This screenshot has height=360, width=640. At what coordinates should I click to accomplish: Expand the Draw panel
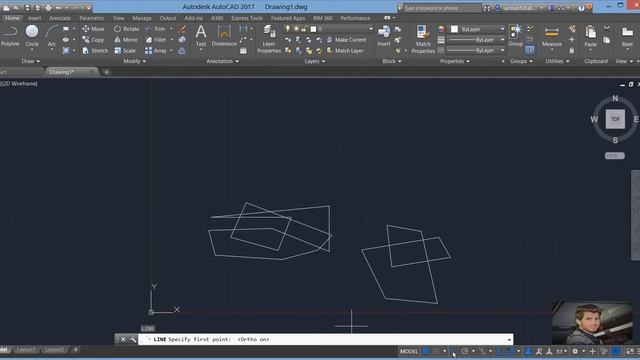coord(30,61)
